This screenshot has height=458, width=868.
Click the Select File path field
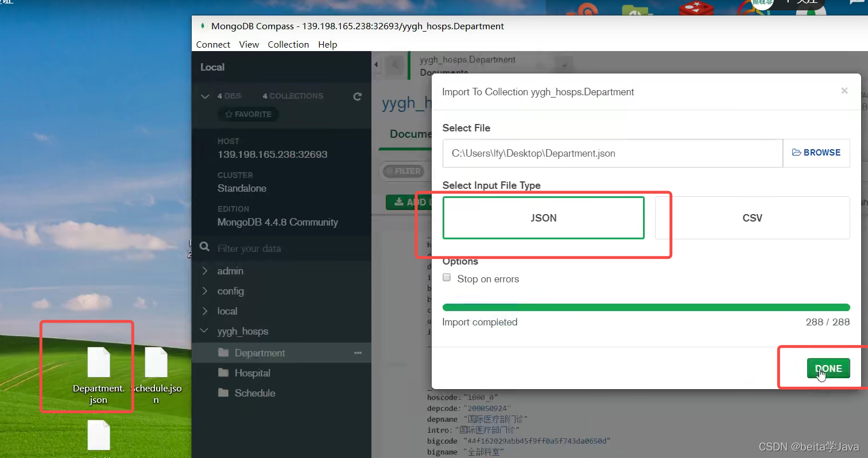[613, 153]
